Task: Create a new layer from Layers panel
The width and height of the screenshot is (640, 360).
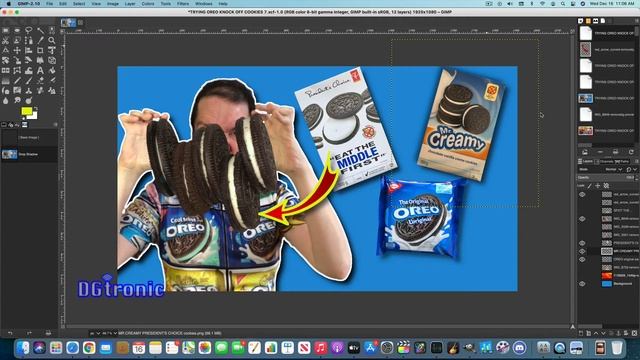Action: point(581,333)
